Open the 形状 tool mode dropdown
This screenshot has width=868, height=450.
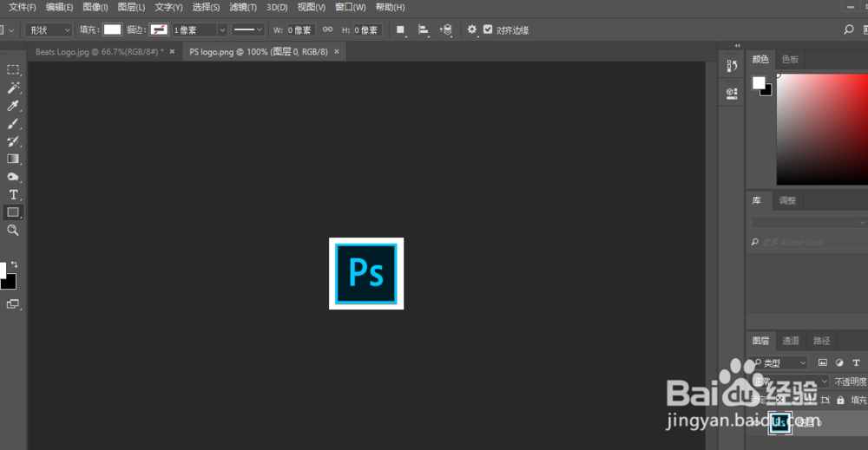click(x=49, y=29)
